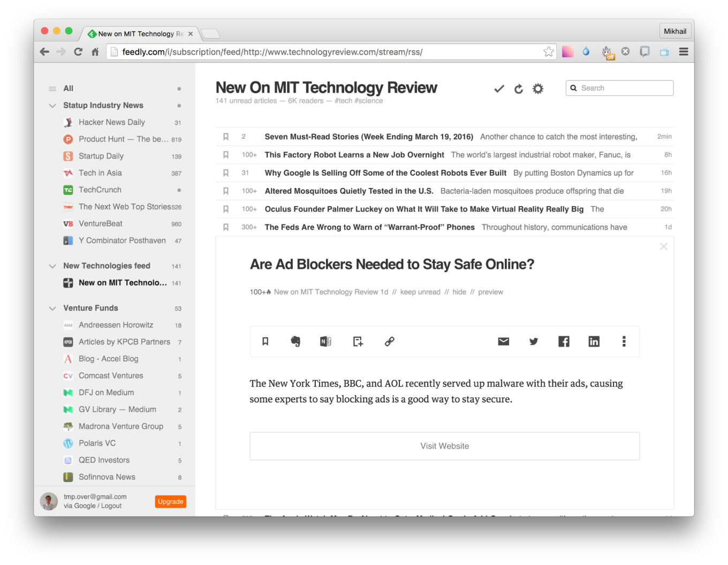Viewport: 728px width, 565px height.
Task: Bookmark the Altered Mosquitoes article
Action: pyautogui.click(x=226, y=191)
